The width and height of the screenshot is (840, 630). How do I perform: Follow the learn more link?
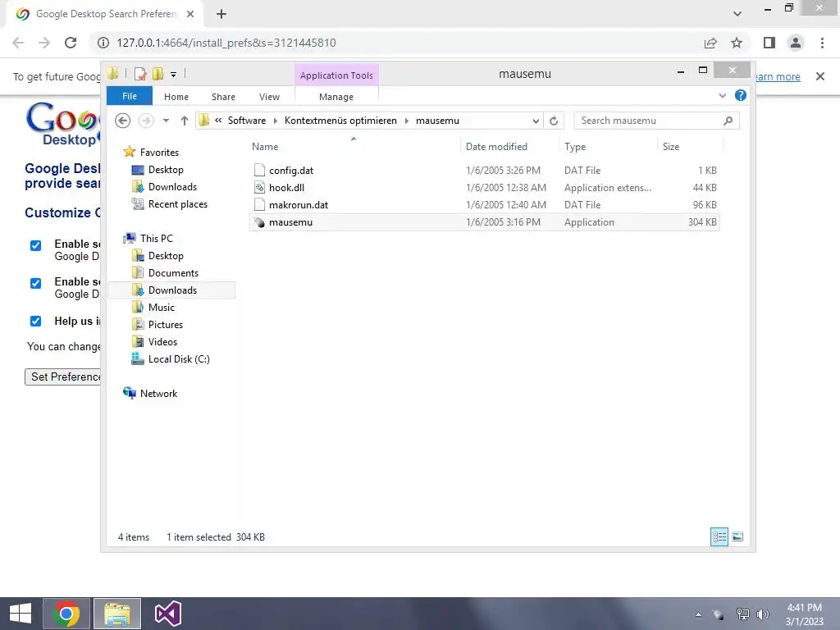point(777,76)
